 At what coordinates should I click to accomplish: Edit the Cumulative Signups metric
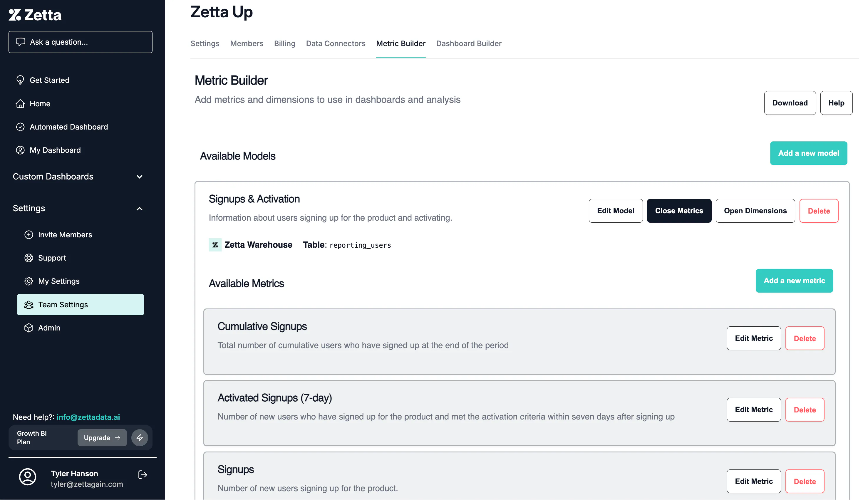click(754, 338)
